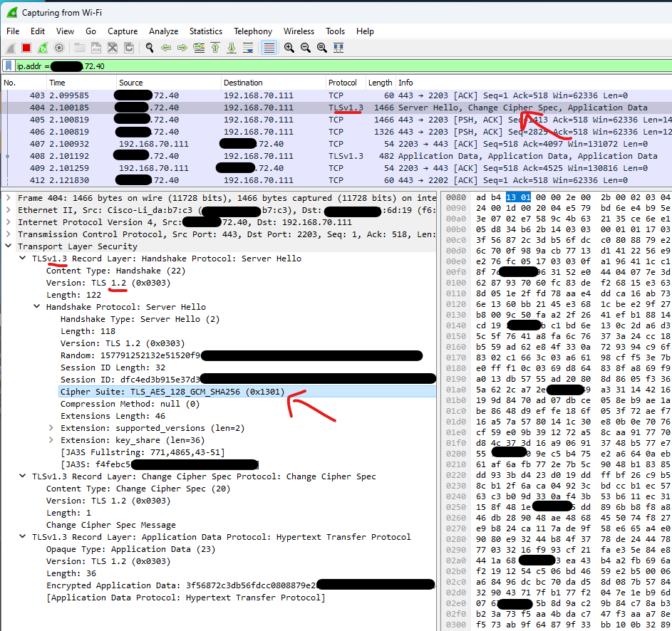Open the Help menu
The image size is (672, 631).
coord(365,31)
